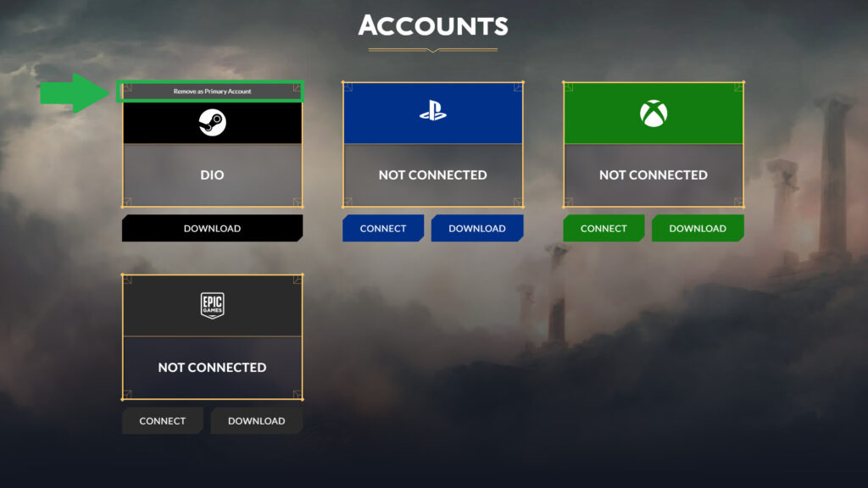Click DOWNLOAD for the Xbox client
Image resolution: width=868 pixels, height=488 pixels.
[x=698, y=228]
